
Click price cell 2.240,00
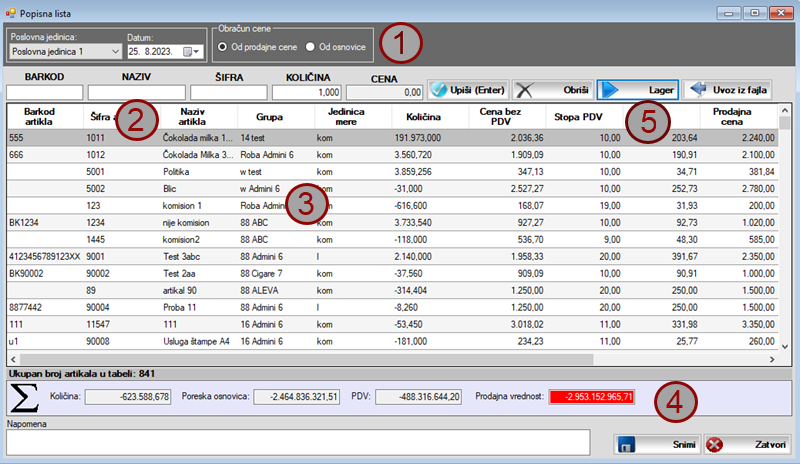pos(739,138)
